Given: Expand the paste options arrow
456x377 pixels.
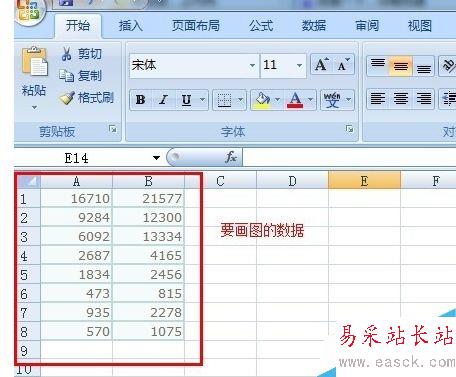Looking at the screenshot, I should pos(34,107).
